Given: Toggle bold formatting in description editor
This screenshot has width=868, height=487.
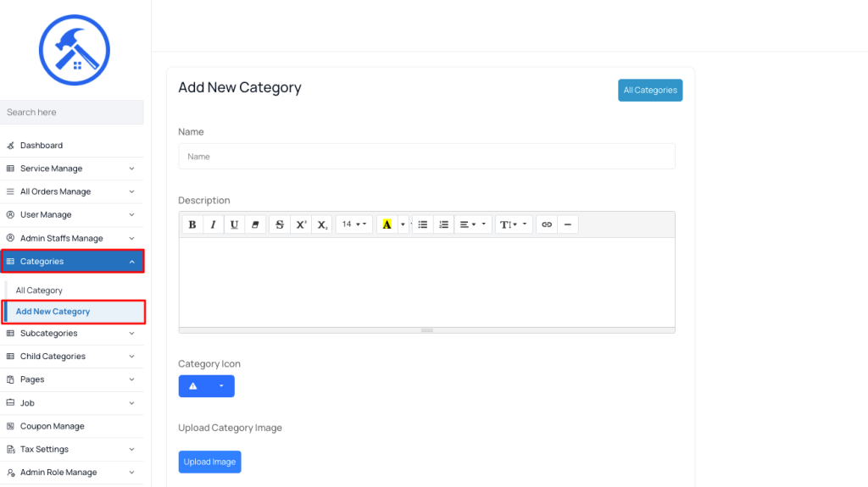Looking at the screenshot, I should coord(192,224).
